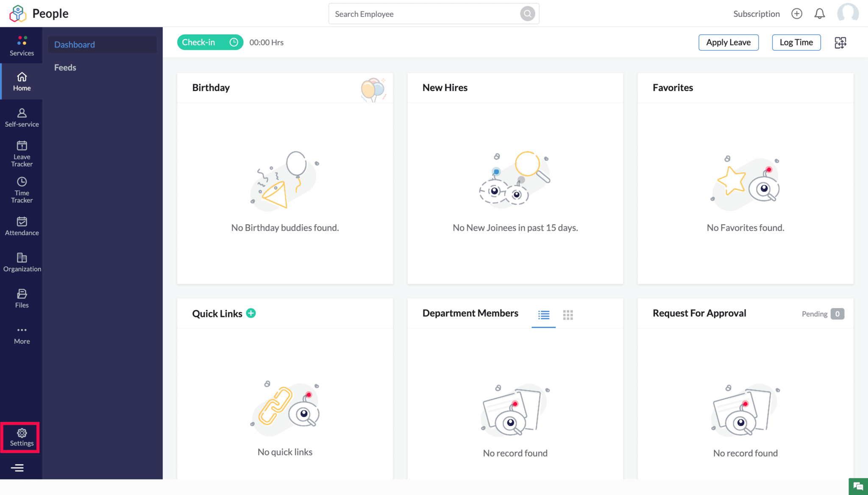868x495 pixels.
Task: Open the dashboard customization icon
Action: coord(840,42)
